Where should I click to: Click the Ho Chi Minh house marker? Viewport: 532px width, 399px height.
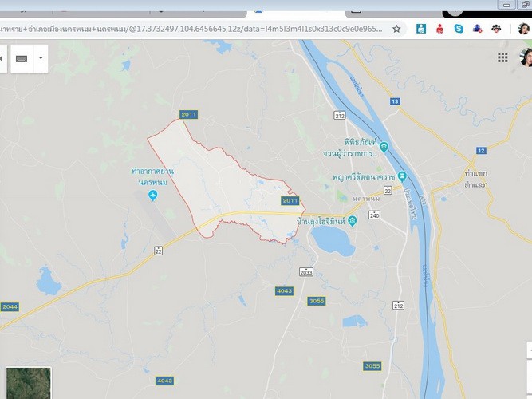coord(353,221)
